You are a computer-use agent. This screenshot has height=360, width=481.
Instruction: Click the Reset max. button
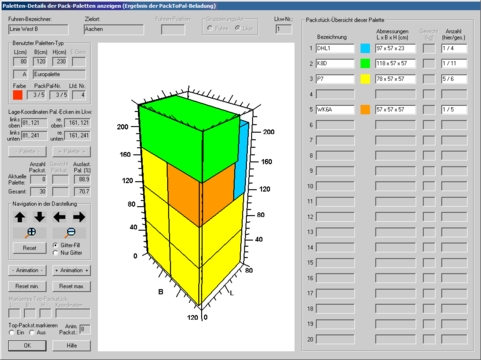point(72,286)
